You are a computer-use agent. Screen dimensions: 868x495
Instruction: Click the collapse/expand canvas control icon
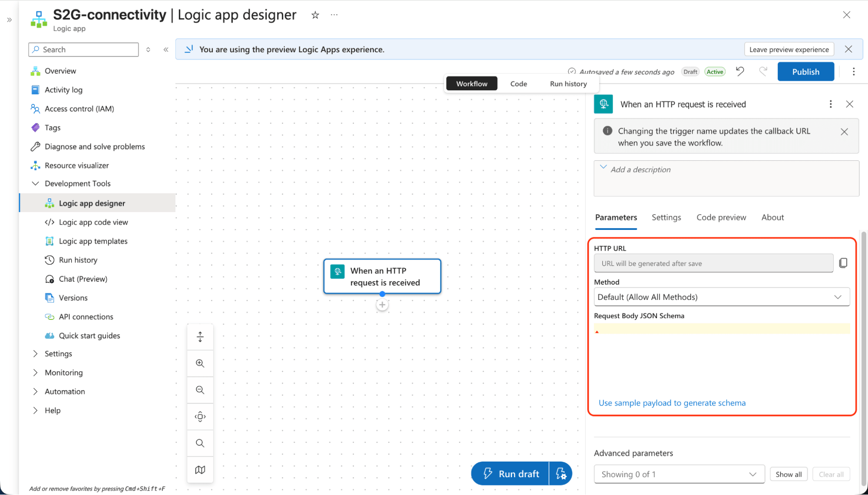(200, 337)
